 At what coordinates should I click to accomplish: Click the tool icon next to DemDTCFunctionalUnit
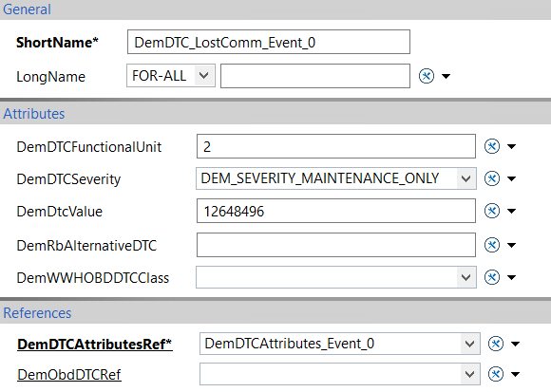tap(491, 146)
